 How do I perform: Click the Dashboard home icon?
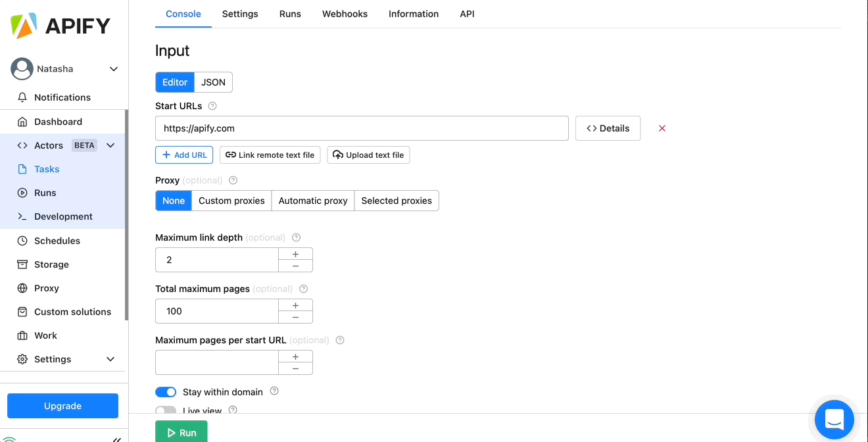coord(22,122)
